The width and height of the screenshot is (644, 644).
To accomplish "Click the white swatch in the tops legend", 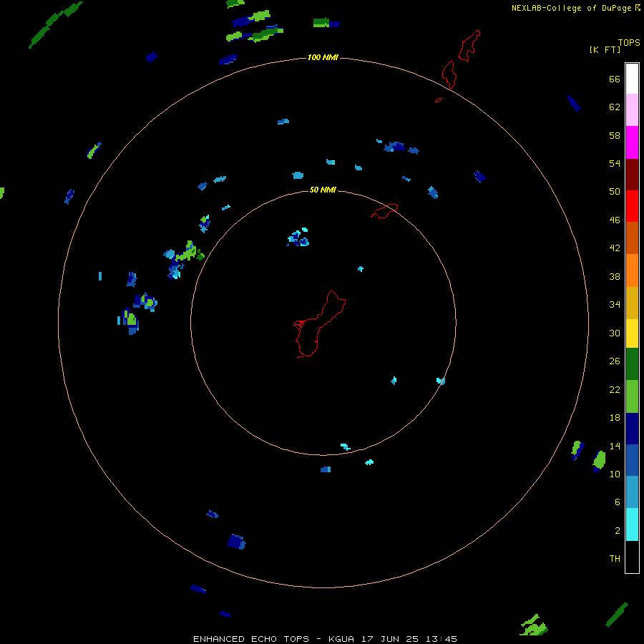I will (x=632, y=79).
